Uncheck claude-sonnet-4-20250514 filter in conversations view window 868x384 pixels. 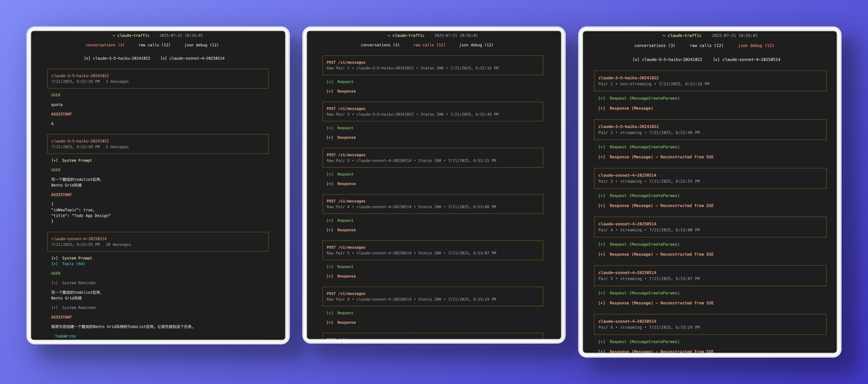193,58
